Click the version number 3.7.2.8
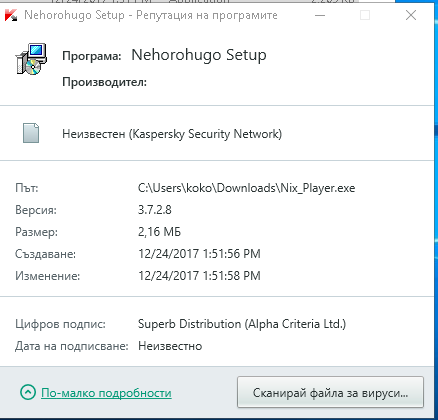The width and height of the screenshot is (438, 420). [155, 210]
